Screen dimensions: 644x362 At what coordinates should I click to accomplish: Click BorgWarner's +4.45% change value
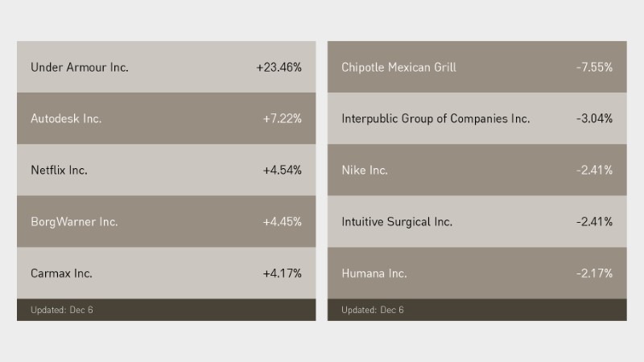pyautogui.click(x=282, y=222)
